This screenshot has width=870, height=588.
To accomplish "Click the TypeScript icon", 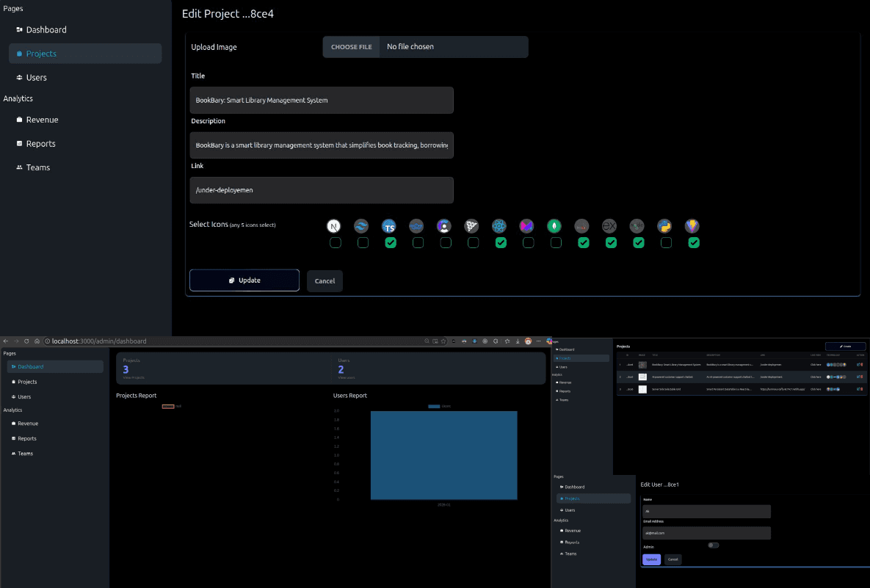I will point(389,226).
